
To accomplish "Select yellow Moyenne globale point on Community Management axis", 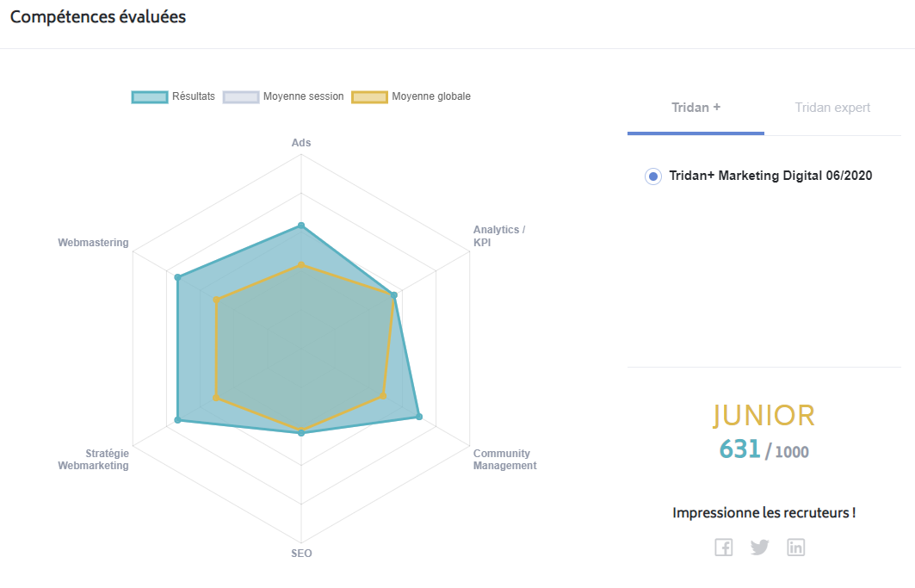I will (x=383, y=396).
